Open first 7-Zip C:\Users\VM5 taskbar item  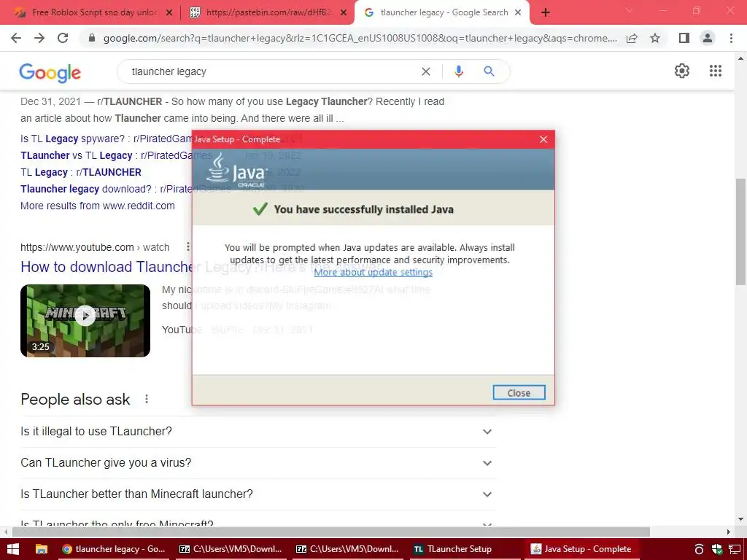tap(231, 549)
